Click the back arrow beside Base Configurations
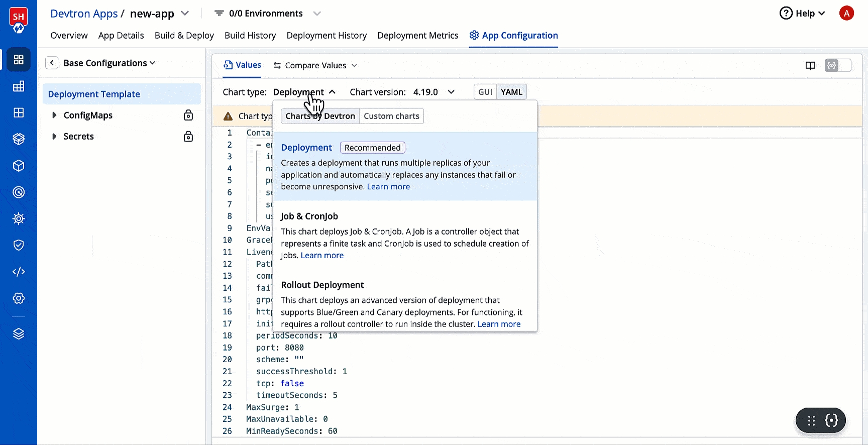This screenshot has width=868, height=445. point(52,63)
